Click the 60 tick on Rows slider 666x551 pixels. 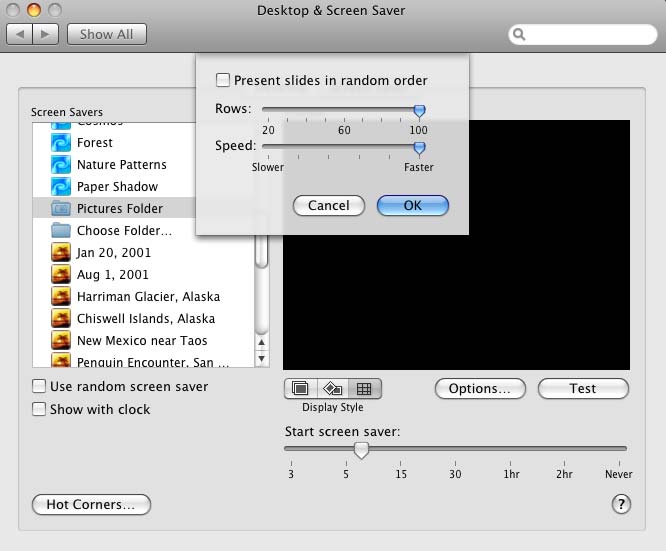344,130
